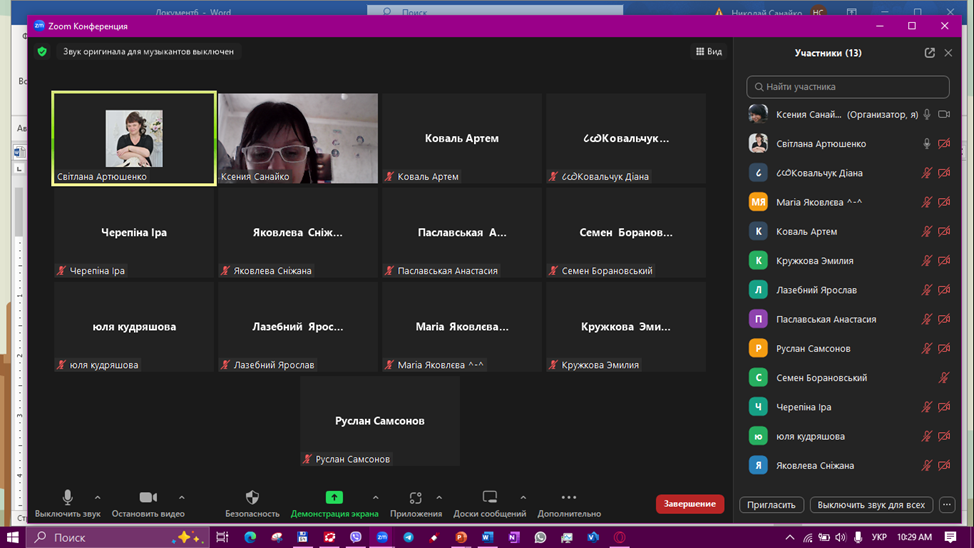Click Ковальчук Діана avatar in list

(x=758, y=173)
